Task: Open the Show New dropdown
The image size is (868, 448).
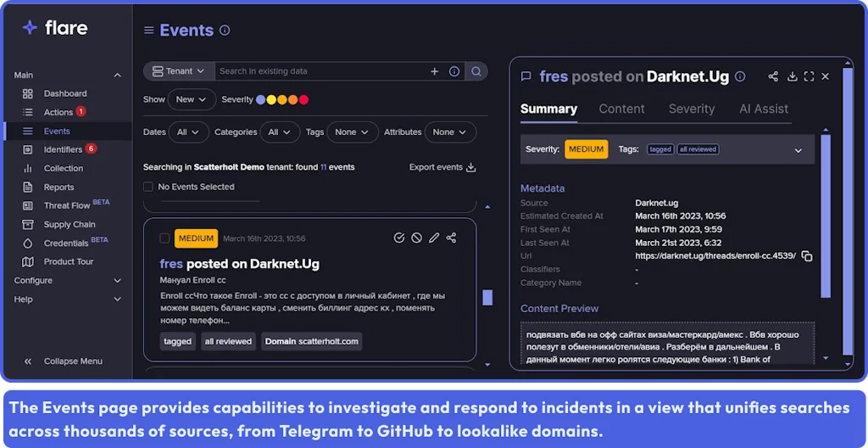Action: (x=192, y=99)
